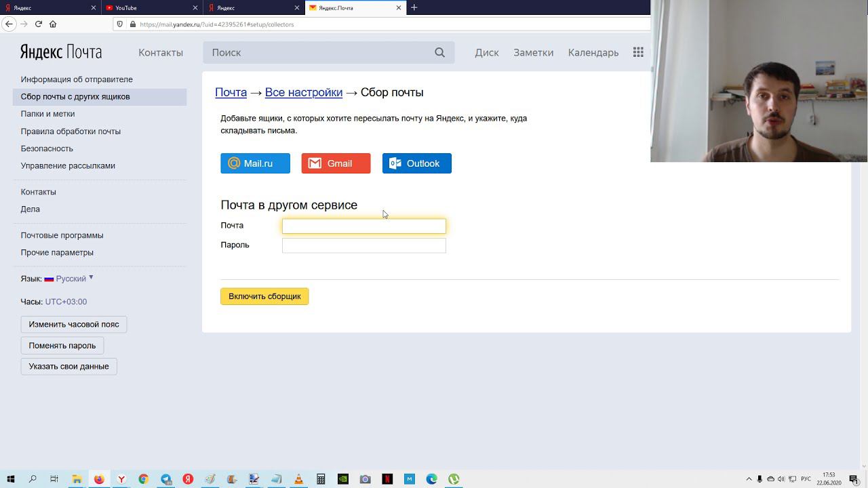The height and width of the screenshot is (488, 868).
Task: Open Telegram from the taskbar
Action: 166,479
